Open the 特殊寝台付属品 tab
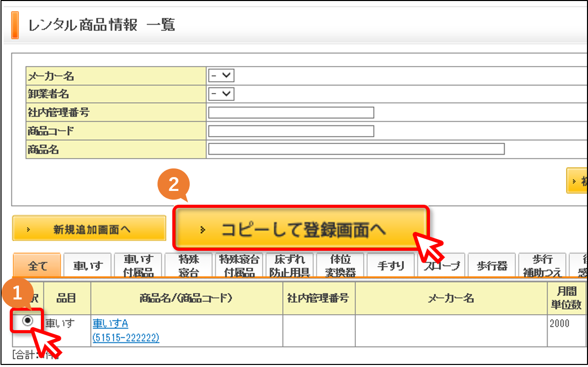The image size is (588, 367). coord(239,266)
